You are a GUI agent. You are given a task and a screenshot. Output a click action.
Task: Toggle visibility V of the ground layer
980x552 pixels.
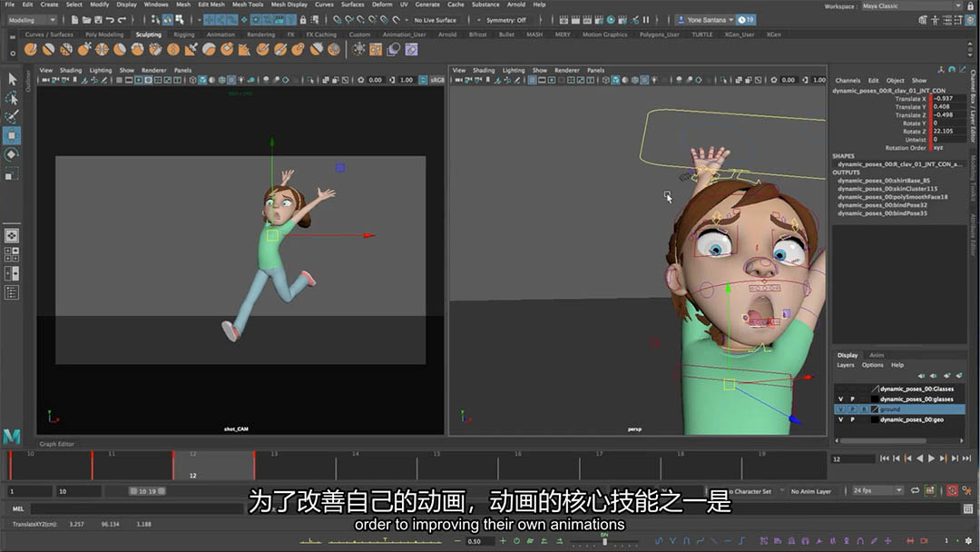coord(840,409)
